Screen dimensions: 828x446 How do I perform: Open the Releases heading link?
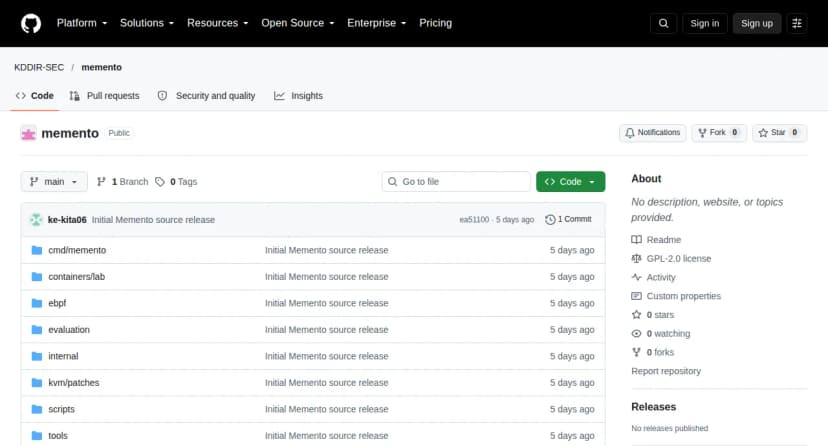(x=654, y=407)
